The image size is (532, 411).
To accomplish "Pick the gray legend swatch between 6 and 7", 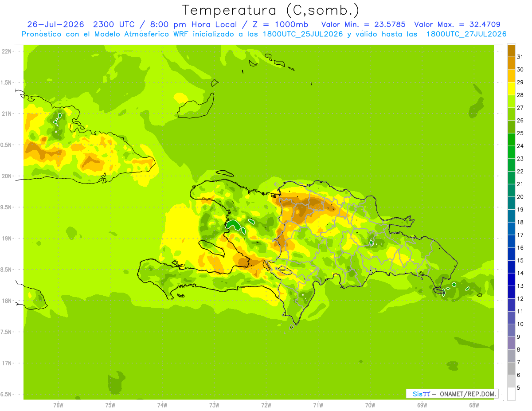I will 511,368.
